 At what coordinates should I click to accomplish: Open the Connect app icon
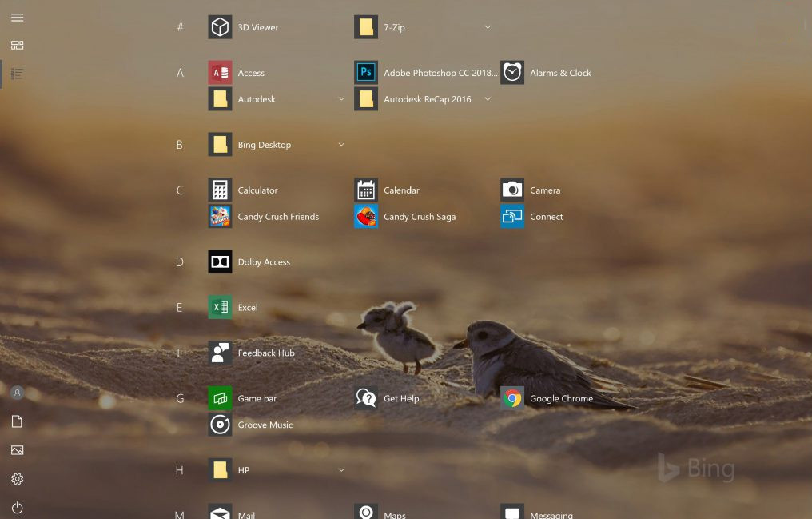512,217
